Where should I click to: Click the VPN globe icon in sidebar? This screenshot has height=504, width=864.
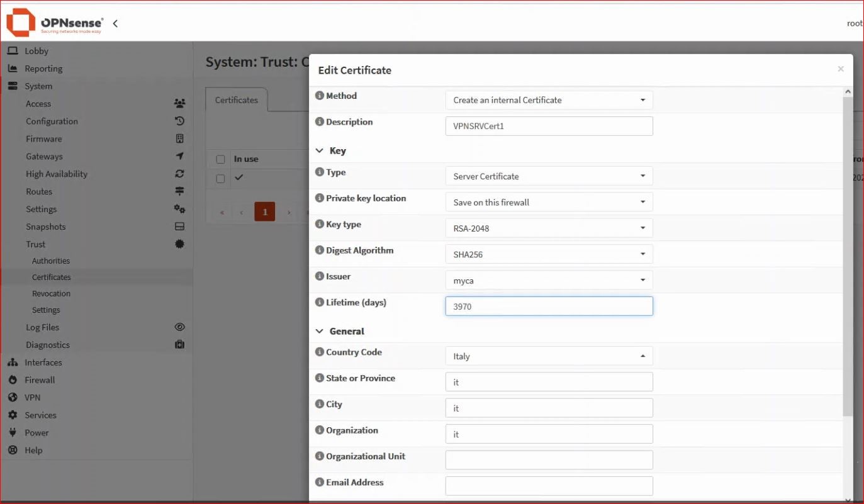pos(13,398)
